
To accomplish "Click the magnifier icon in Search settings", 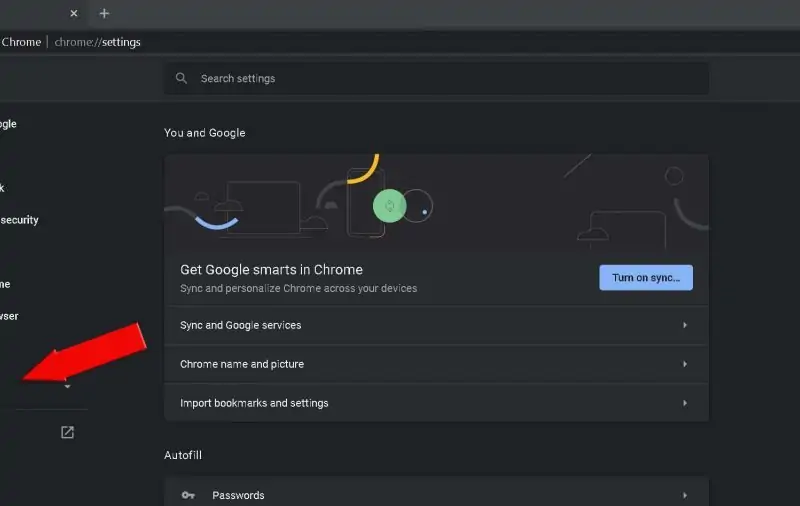I will (x=181, y=78).
